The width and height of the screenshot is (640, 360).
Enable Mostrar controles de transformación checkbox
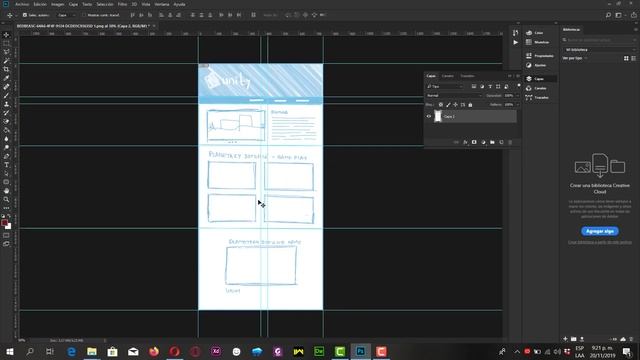click(x=84, y=15)
